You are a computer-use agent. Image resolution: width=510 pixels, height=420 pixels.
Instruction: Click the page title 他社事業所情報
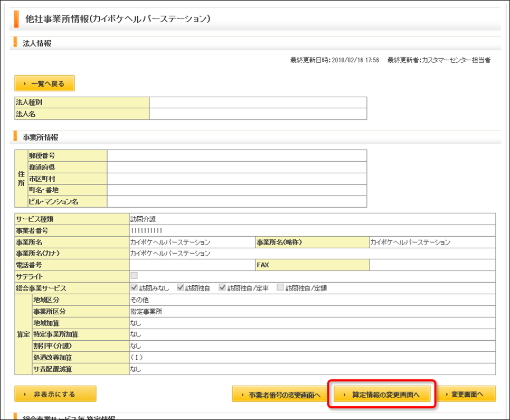point(118,19)
